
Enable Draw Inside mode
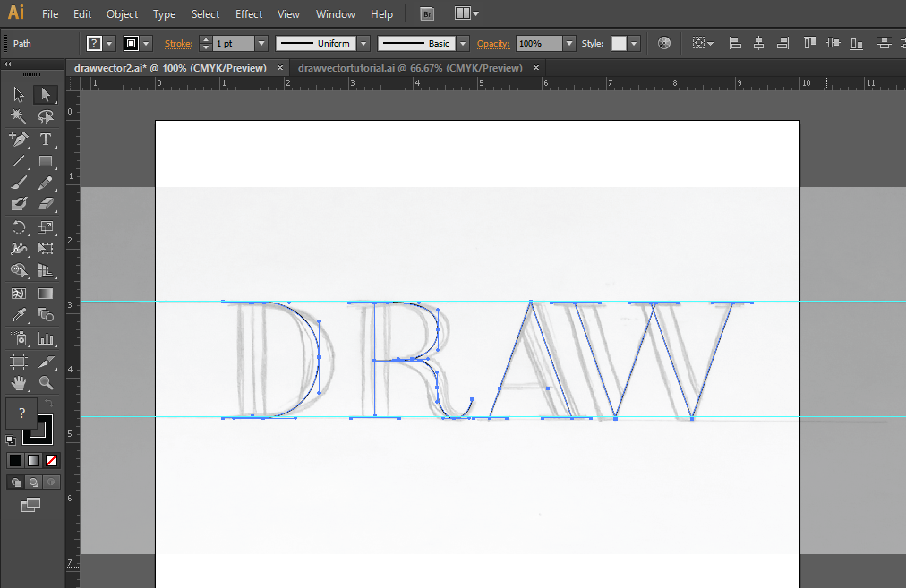tap(51, 482)
